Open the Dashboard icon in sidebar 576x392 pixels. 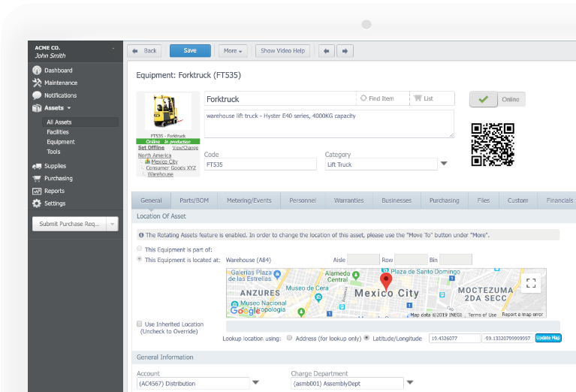(37, 70)
